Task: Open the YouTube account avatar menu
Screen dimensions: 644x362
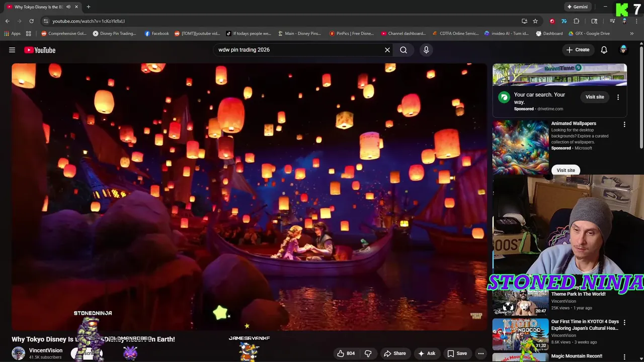Action: point(623,49)
